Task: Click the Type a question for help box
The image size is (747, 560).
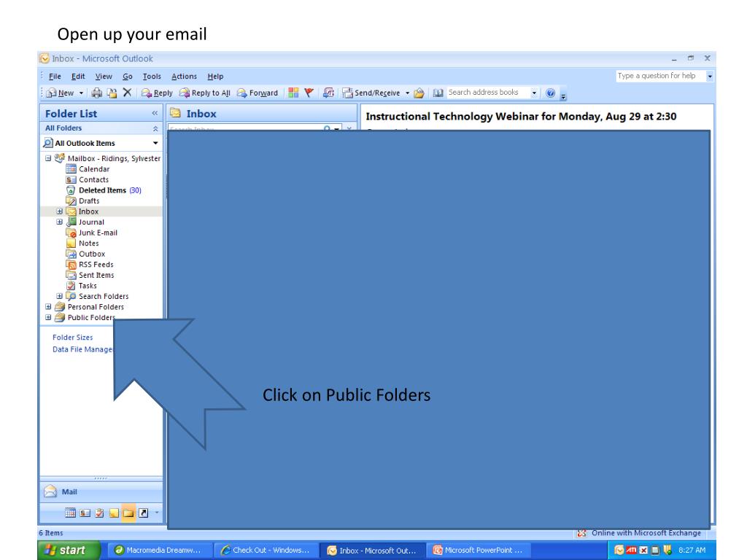Action: click(x=660, y=76)
